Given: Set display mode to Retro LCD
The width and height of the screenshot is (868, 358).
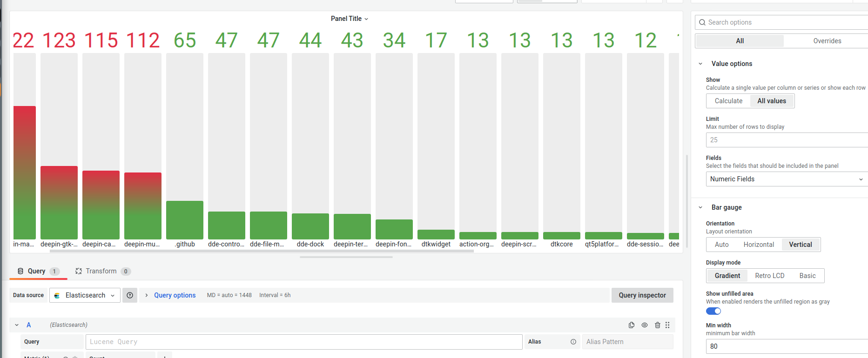Looking at the screenshot, I should [x=769, y=276].
